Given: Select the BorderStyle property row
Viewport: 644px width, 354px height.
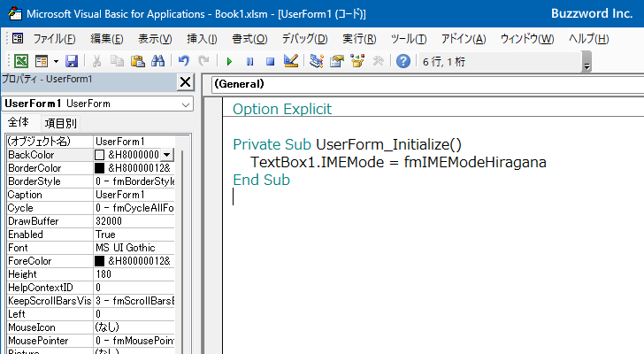Looking at the screenshot, I should tap(90, 181).
